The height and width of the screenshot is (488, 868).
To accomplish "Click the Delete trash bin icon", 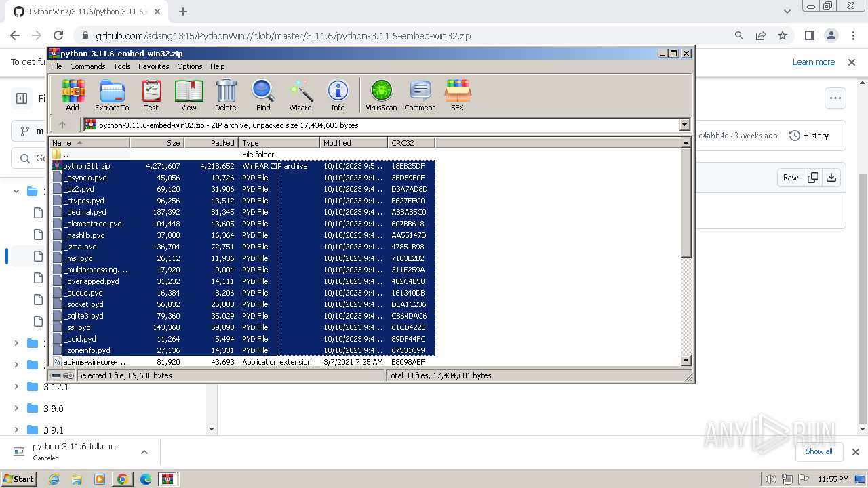I will pos(226,95).
